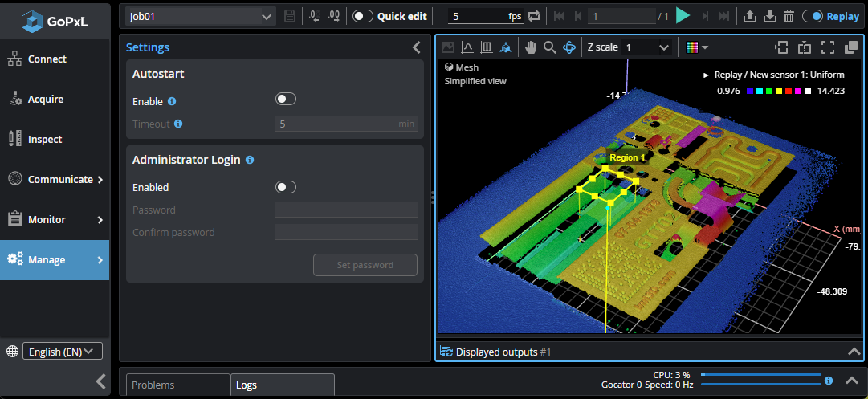The height and width of the screenshot is (399, 868).
Task: Open the Job01 job dropdown
Action: [x=201, y=16]
